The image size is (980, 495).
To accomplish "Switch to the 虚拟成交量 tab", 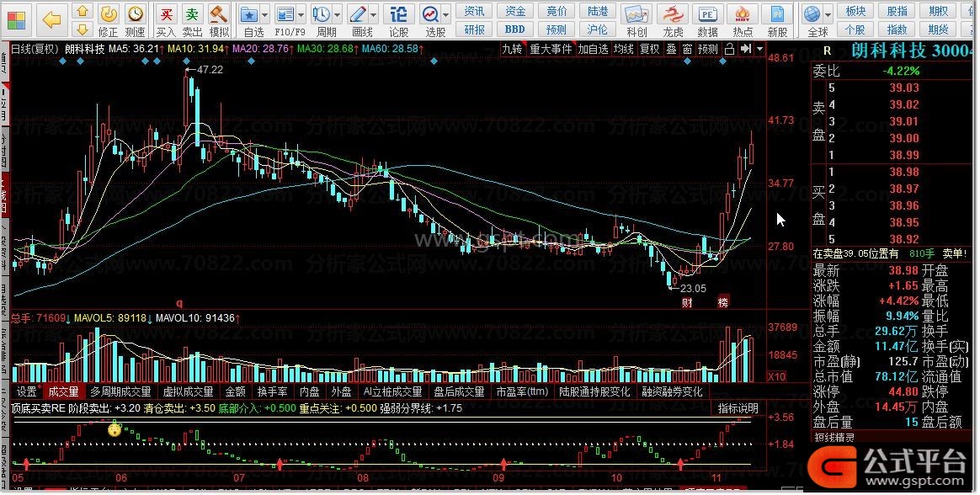I will tap(188, 392).
